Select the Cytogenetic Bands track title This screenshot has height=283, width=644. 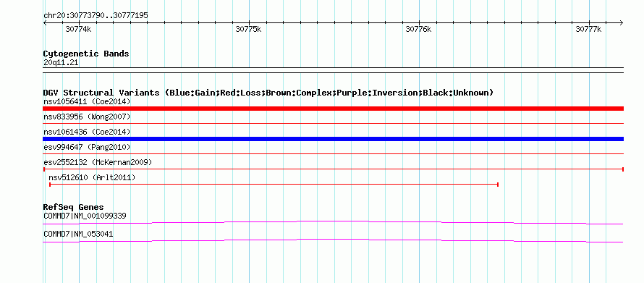(x=86, y=54)
